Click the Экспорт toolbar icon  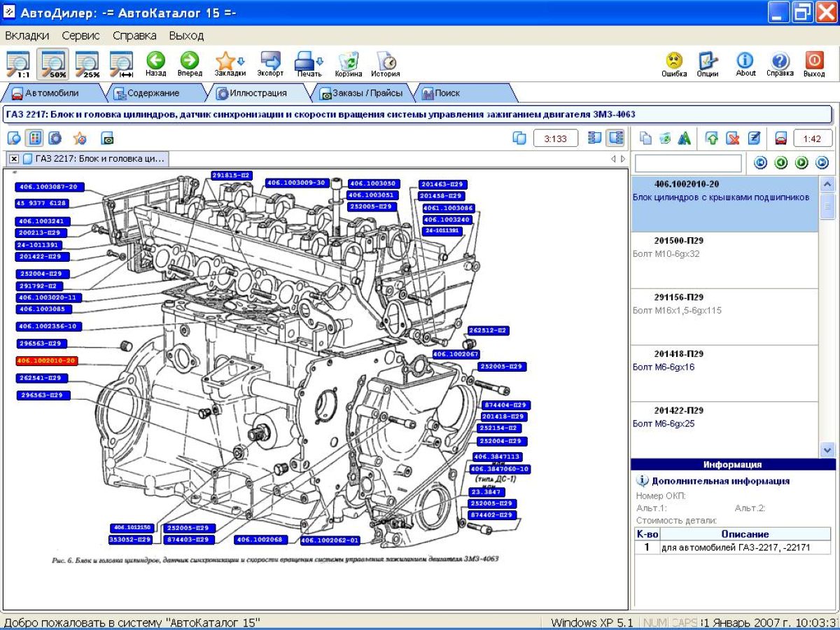(x=270, y=64)
